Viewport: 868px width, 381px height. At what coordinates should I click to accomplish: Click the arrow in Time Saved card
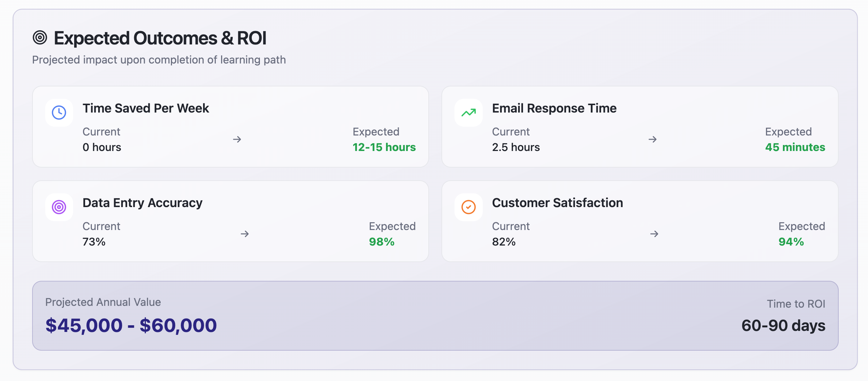pyautogui.click(x=237, y=139)
